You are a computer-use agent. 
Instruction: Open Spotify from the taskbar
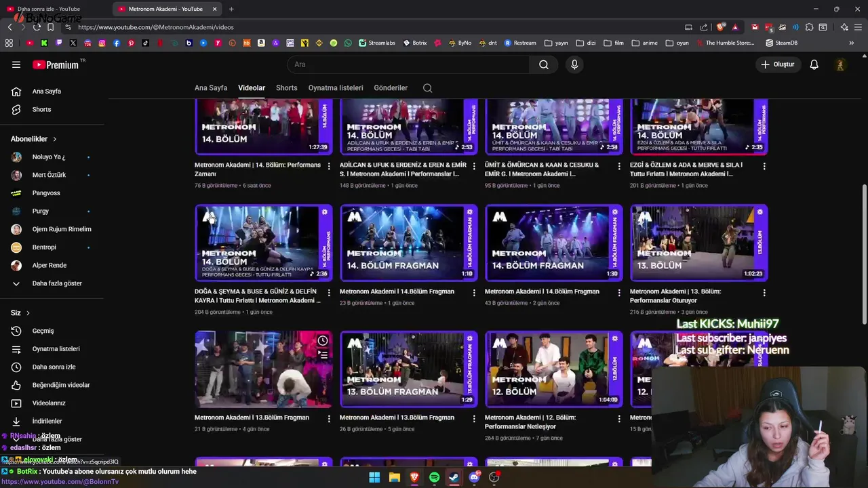tap(434, 477)
